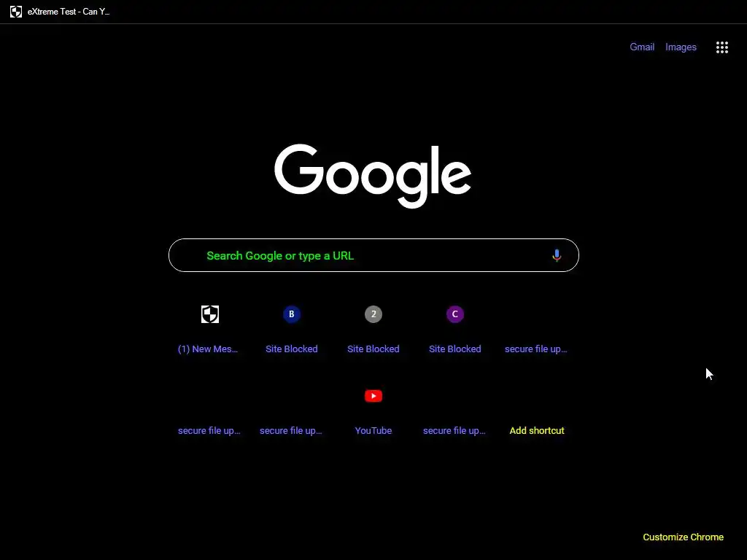This screenshot has width=747, height=560.
Task: Open the Site Blocked shortcut with 2 icon
Action: click(373, 329)
